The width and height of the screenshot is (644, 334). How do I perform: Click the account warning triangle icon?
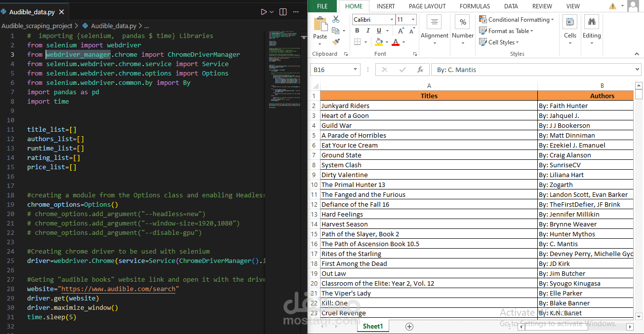click(x=612, y=6)
